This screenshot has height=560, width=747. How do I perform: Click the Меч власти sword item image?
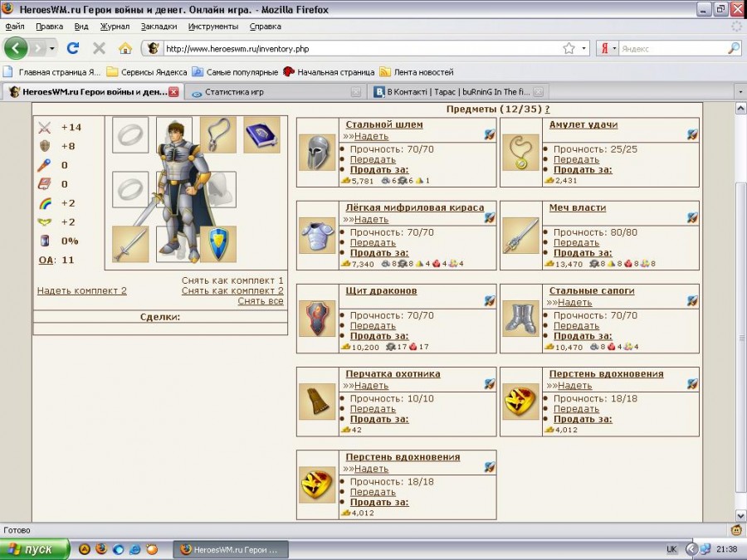[x=520, y=236]
